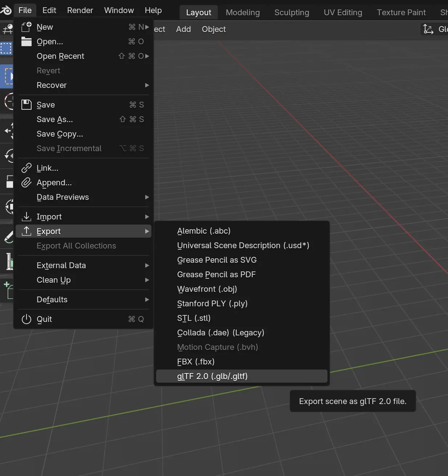Choose Motion Capture (.bvh) export option
The width and height of the screenshot is (448, 476).
click(x=242, y=347)
